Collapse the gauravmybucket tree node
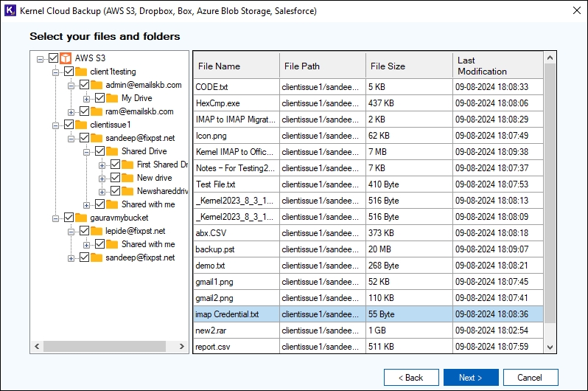This screenshot has height=391, width=588. pyautogui.click(x=55, y=218)
